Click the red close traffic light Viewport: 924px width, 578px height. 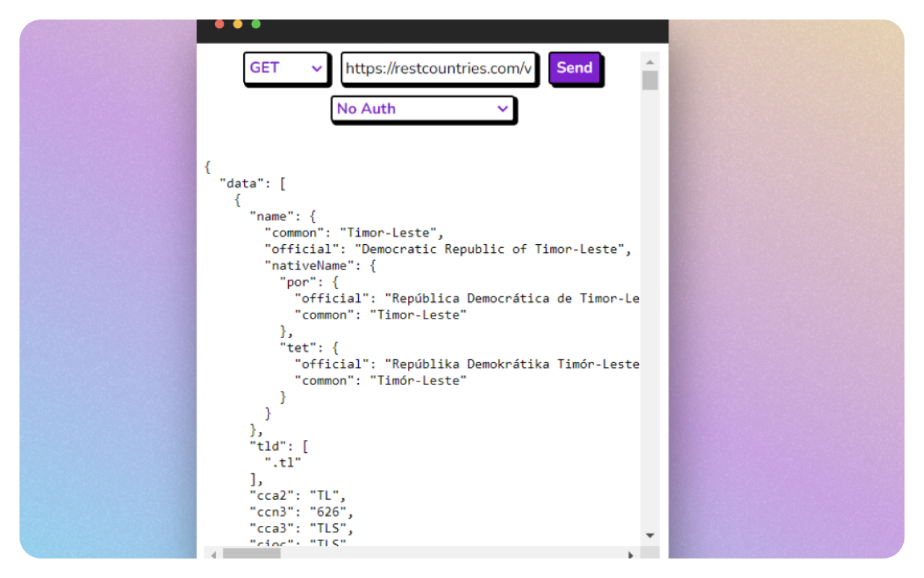(219, 23)
